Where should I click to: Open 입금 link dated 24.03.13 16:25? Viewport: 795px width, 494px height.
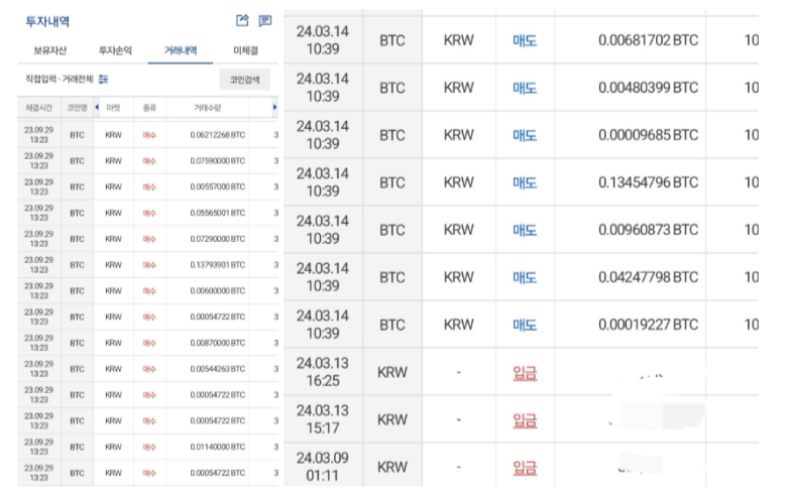[525, 372]
